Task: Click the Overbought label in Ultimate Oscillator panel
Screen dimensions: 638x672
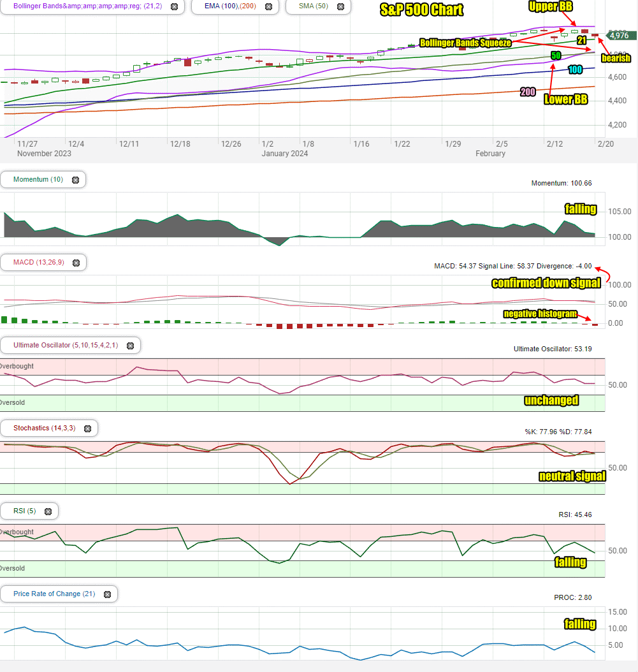Action: click(x=17, y=367)
